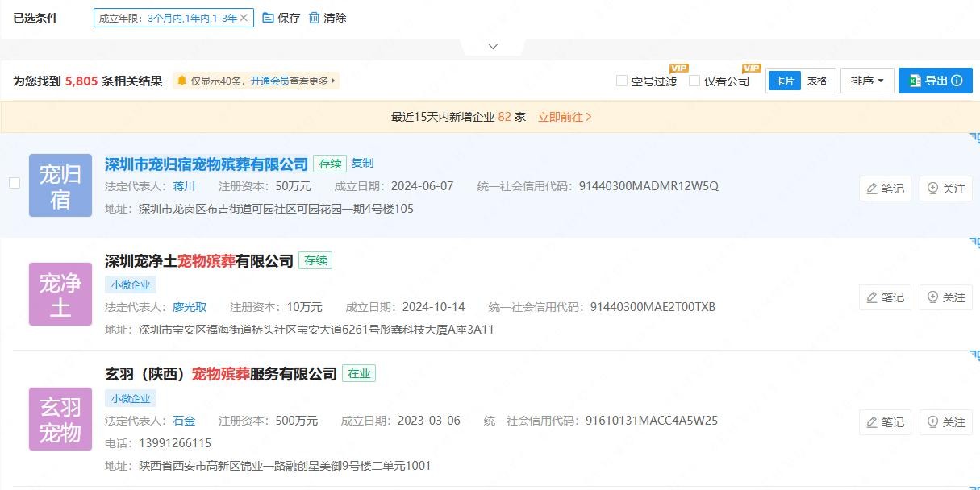This screenshot has width=980, height=490.
Task: Switch to 卡片 card view
Action: point(784,81)
